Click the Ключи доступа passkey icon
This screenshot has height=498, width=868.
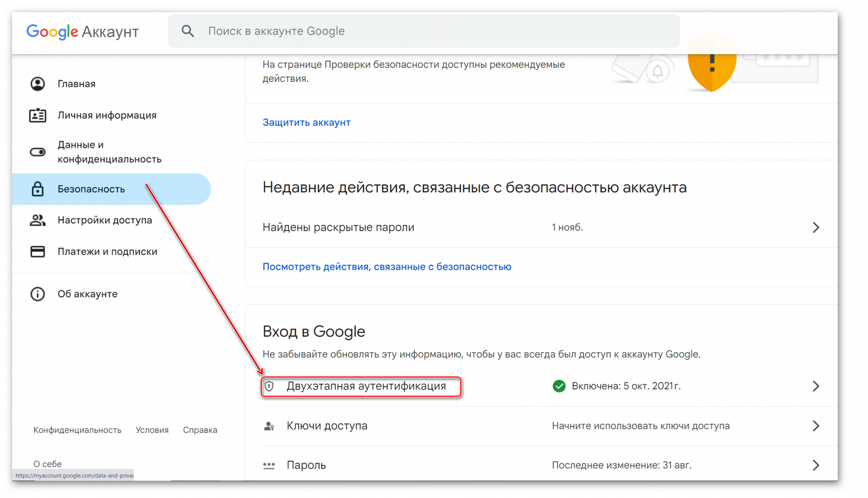[x=269, y=426]
